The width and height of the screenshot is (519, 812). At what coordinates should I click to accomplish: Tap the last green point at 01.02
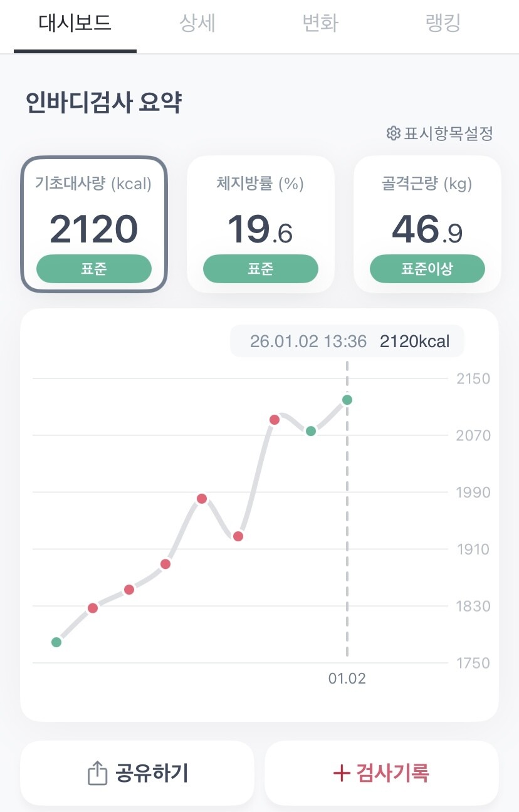pos(347,400)
